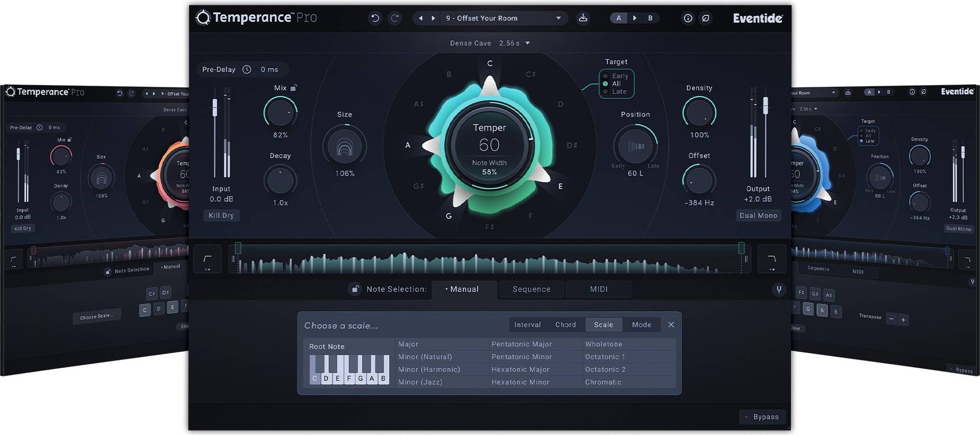Click the undo arrow icon

point(375,18)
